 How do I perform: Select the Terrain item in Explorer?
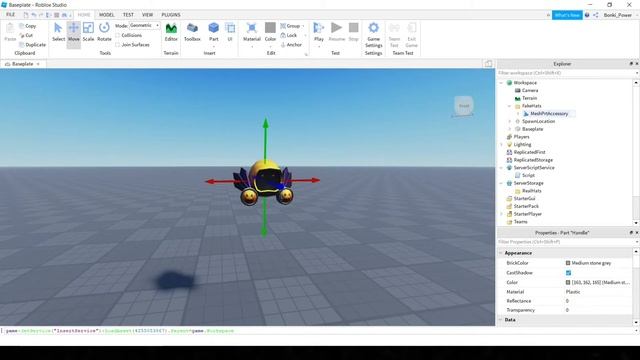(529, 98)
